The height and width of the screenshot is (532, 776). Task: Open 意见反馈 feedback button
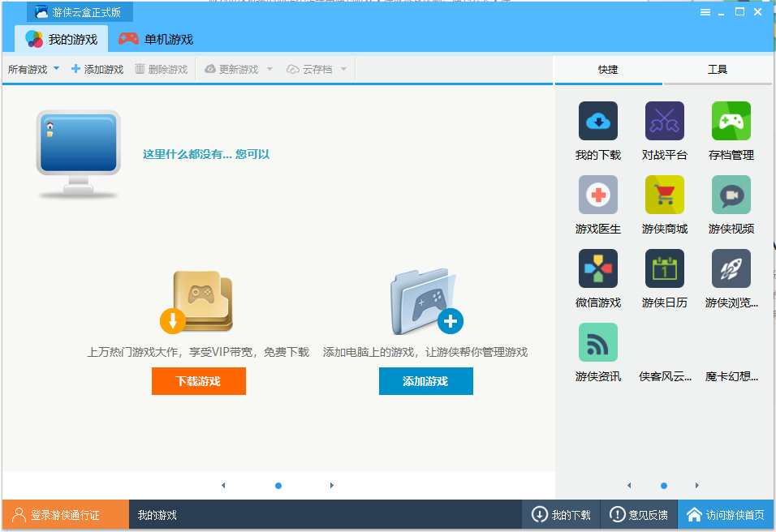pyautogui.click(x=639, y=515)
